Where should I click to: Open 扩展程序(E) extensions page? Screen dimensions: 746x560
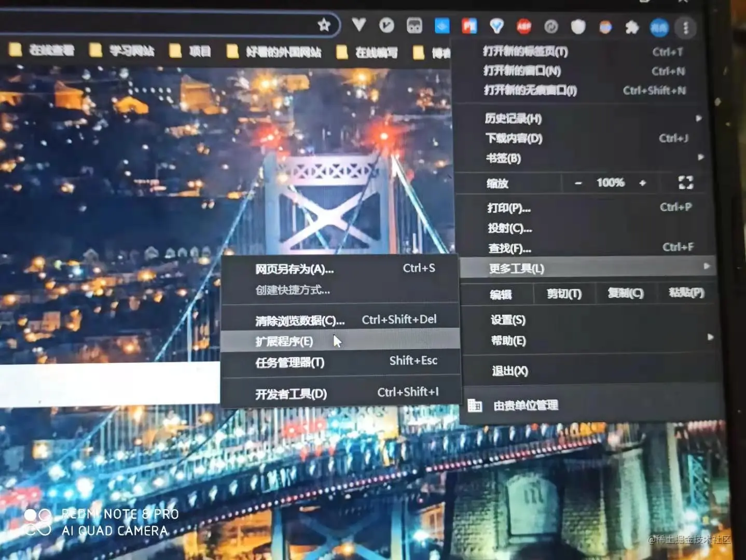point(340,341)
